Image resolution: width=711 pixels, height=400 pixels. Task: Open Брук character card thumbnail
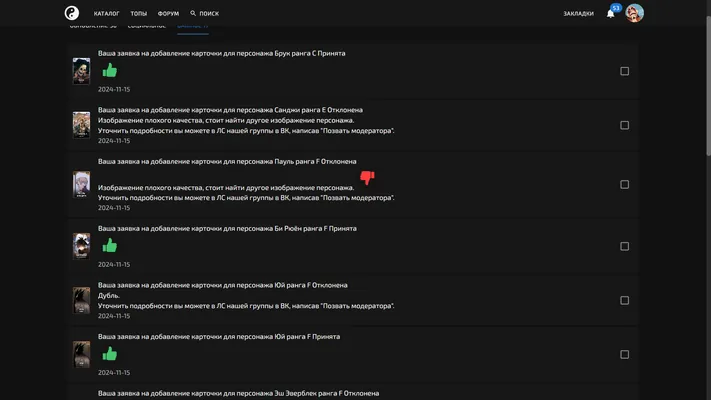click(82, 71)
